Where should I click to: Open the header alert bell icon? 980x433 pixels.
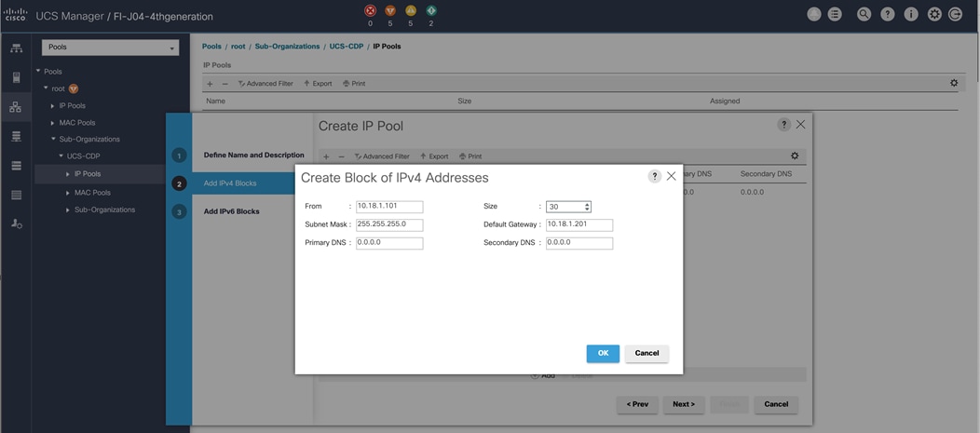click(814, 14)
